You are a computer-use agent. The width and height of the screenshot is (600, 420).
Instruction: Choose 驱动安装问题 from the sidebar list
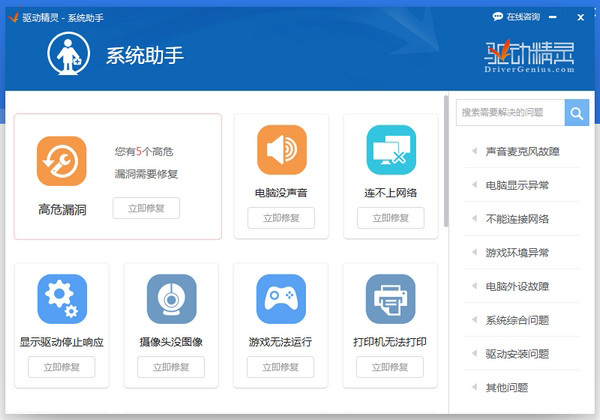pos(517,353)
